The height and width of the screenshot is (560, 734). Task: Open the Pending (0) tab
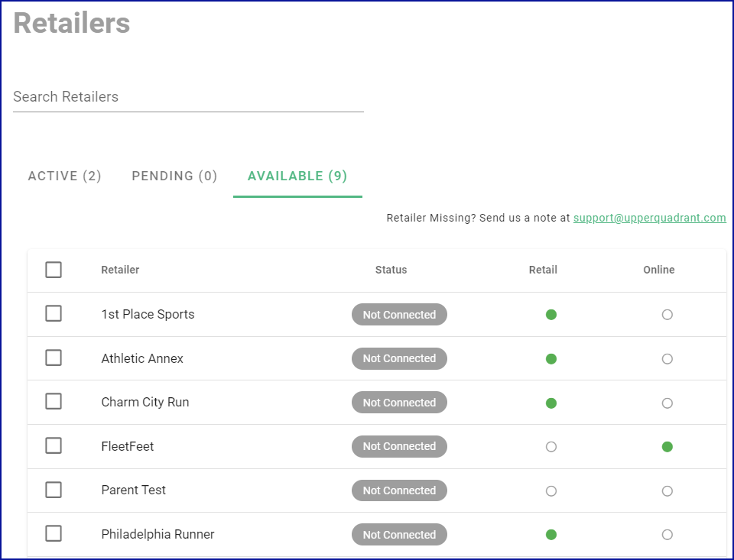point(174,176)
